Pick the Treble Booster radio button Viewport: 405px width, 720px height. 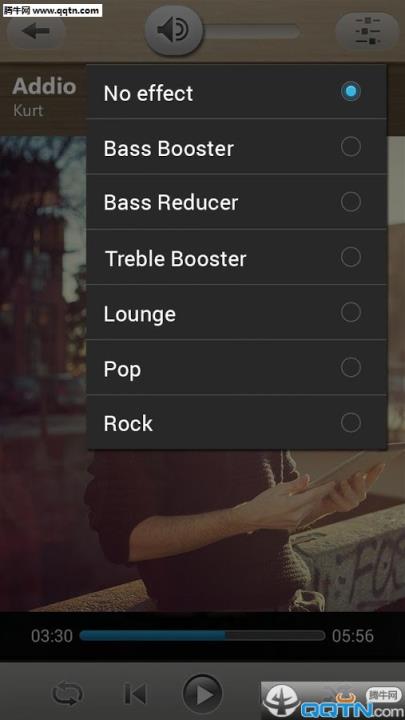(x=351, y=257)
